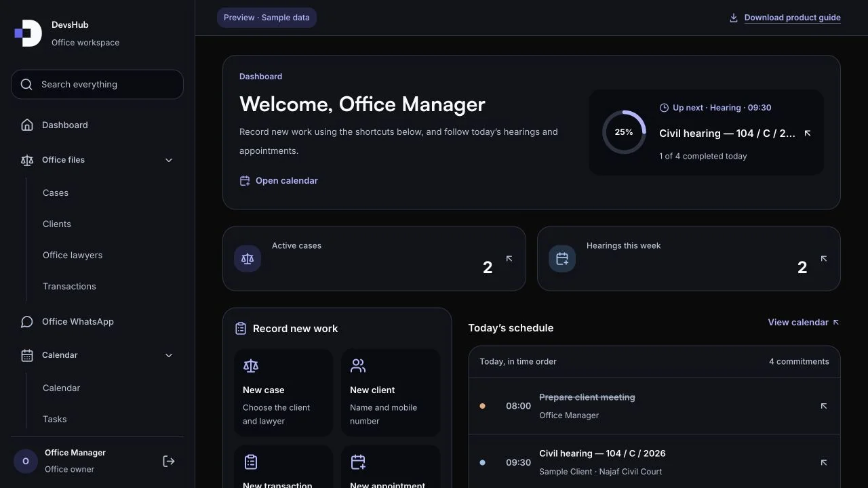Viewport: 868px width, 488px height.
Task: Click the New case shortcut card
Action: pyautogui.click(x=283, y=393)
